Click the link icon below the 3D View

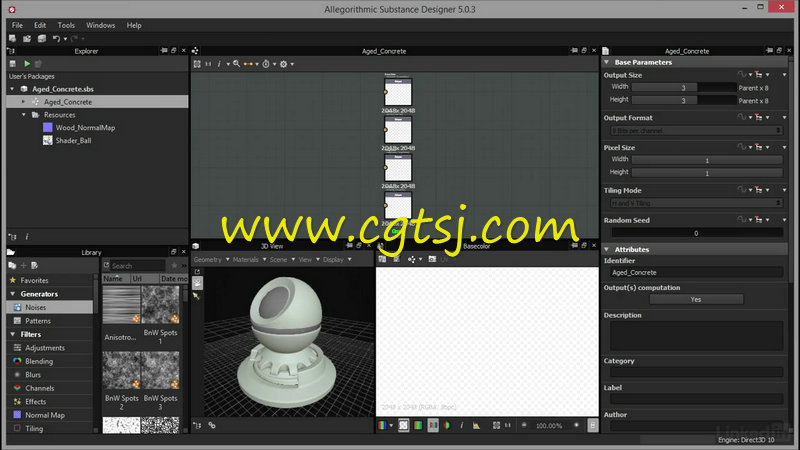pyautogui.click(x=212, y=425)
